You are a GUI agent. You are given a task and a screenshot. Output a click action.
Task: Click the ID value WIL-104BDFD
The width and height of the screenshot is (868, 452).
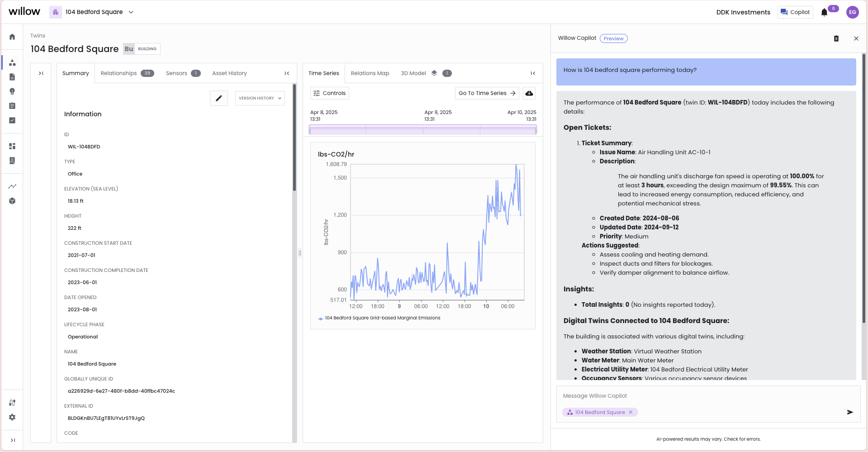(84, 147)
